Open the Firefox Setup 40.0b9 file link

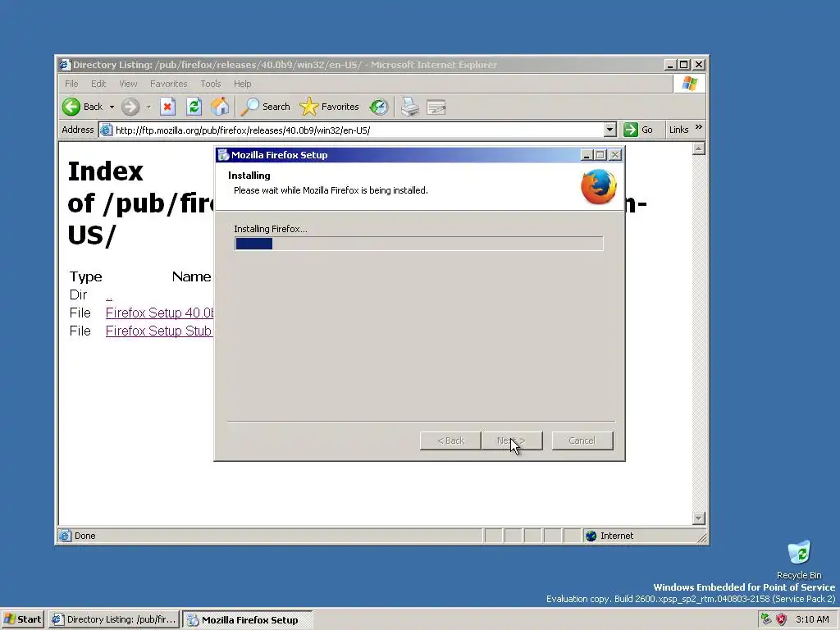tap(160, 313)
